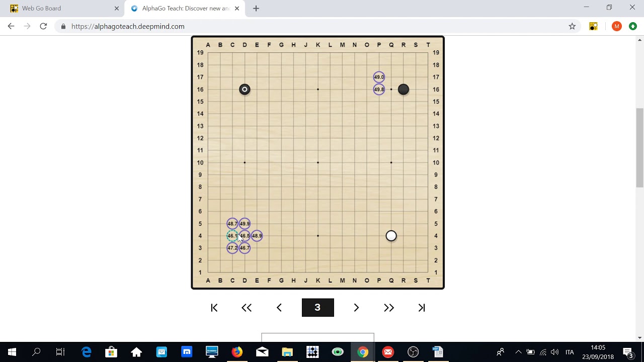This screenshot has width=644, height=362.
Task: Reload the current page
Action: pos(43,26)
